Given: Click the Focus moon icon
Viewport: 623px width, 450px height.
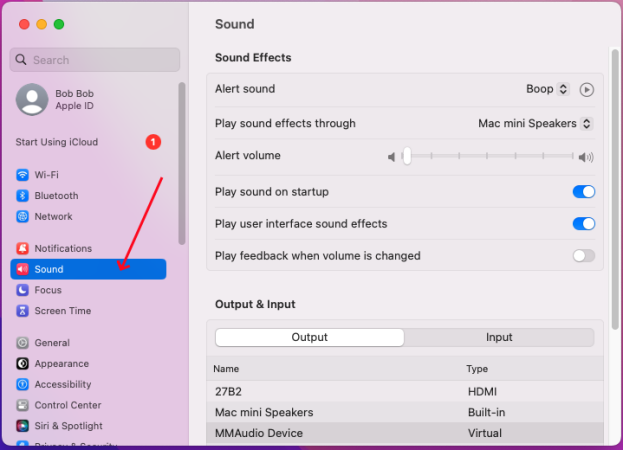Looking at the screenshot, I should click(22, 290).
